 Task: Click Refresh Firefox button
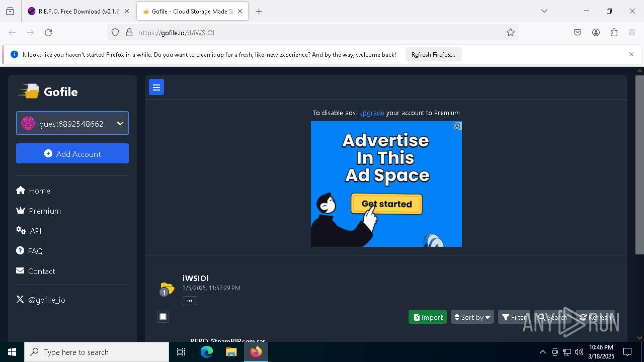[x=433, y=54]
